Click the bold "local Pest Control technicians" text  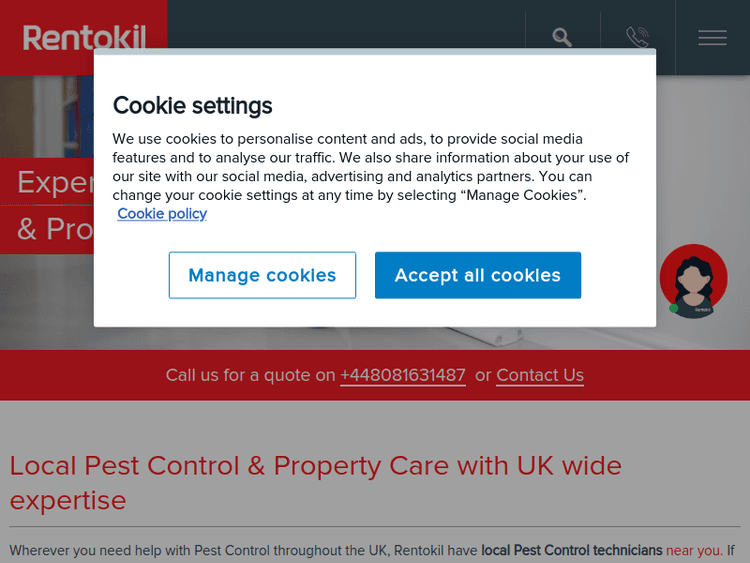[x=571, y=550]
